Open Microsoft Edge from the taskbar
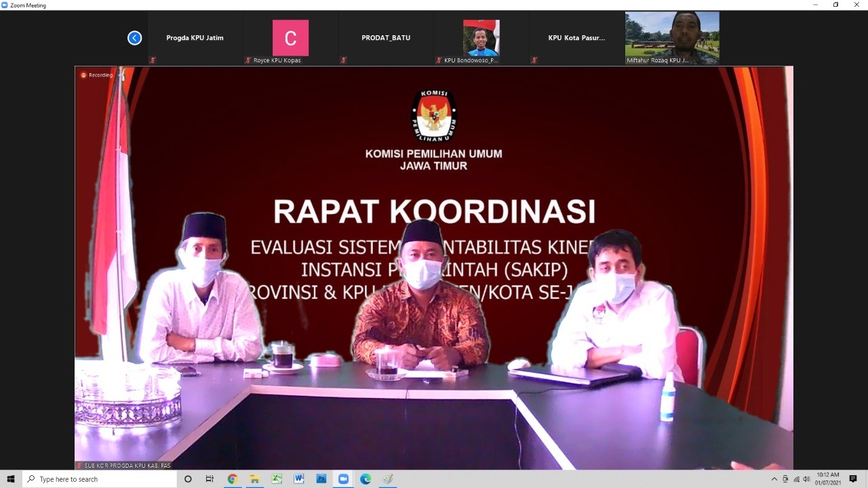Viewport: 868px width, 488px height. click(x=366, y=479)
